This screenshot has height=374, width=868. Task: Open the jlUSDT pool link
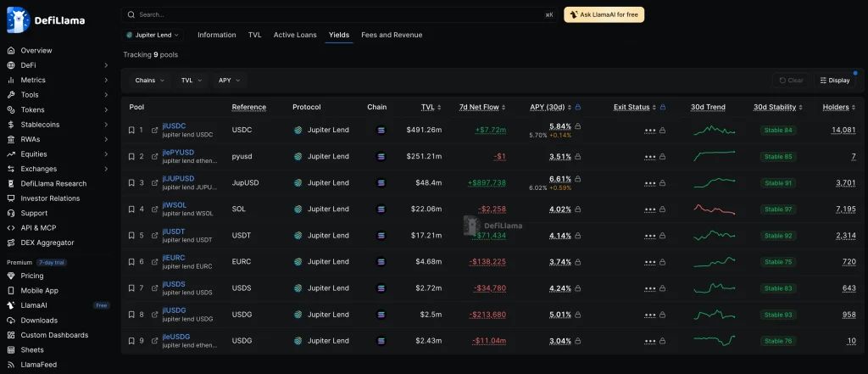174,232
